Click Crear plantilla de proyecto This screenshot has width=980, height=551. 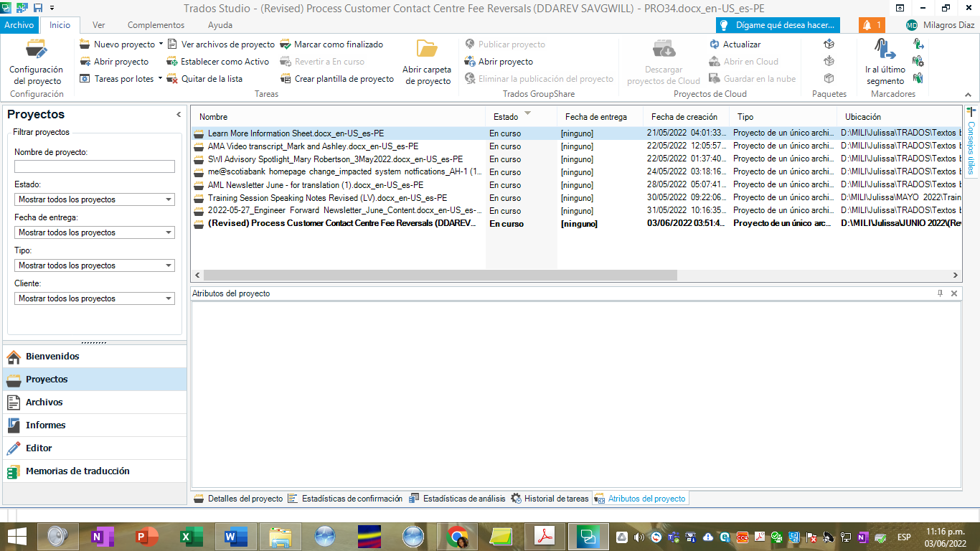337,79
